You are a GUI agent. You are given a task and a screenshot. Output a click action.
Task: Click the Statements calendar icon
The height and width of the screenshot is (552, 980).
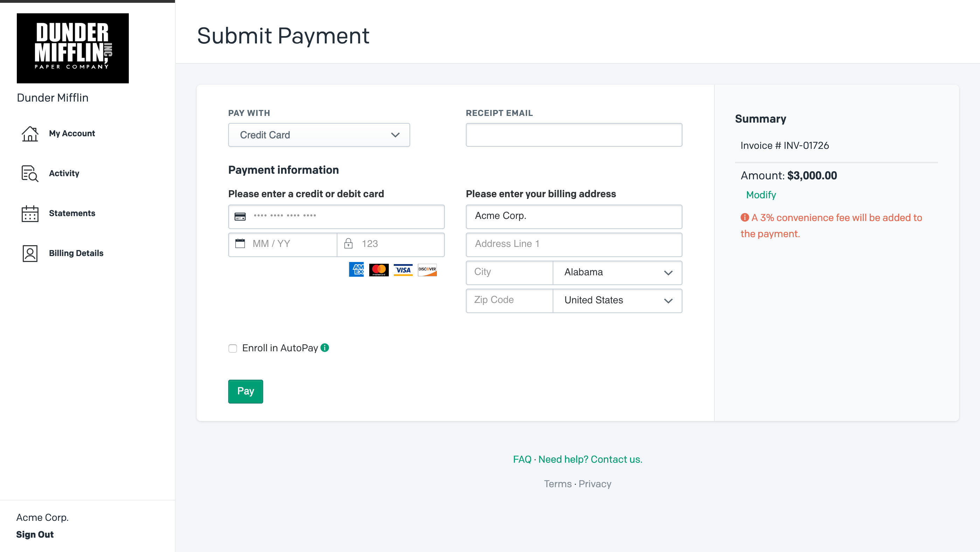pyautogui.click(x=30, y=214)
